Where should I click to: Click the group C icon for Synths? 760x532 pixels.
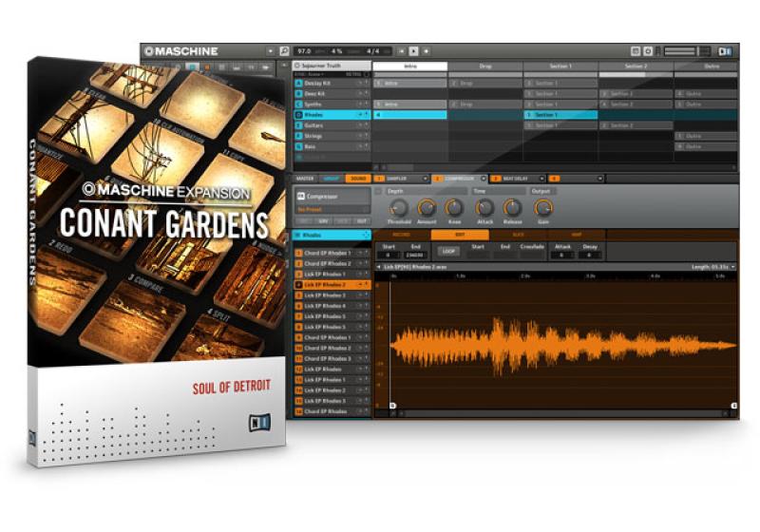click(298, 104)
